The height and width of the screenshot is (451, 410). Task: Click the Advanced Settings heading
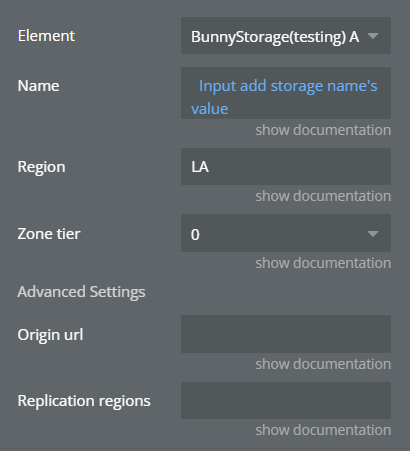pos(81,292)
